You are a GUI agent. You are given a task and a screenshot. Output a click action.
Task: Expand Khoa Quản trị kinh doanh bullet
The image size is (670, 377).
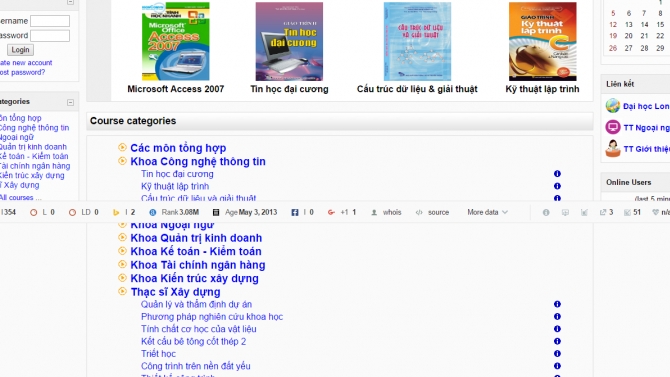(x=122, y=237)
